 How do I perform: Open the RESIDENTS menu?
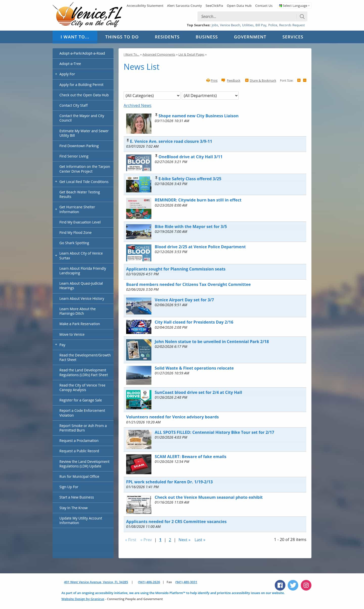click(x=167, y=37)
